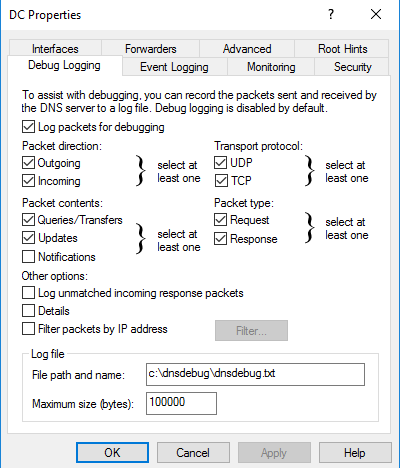
Task: Go to the Monitoring tab
Action: 271,67
